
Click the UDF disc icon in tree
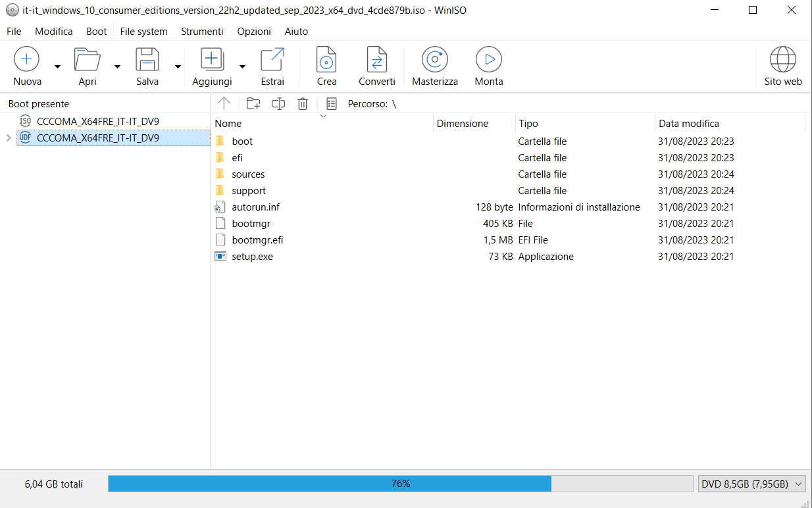pyautogui.click(x=26, y=138)
